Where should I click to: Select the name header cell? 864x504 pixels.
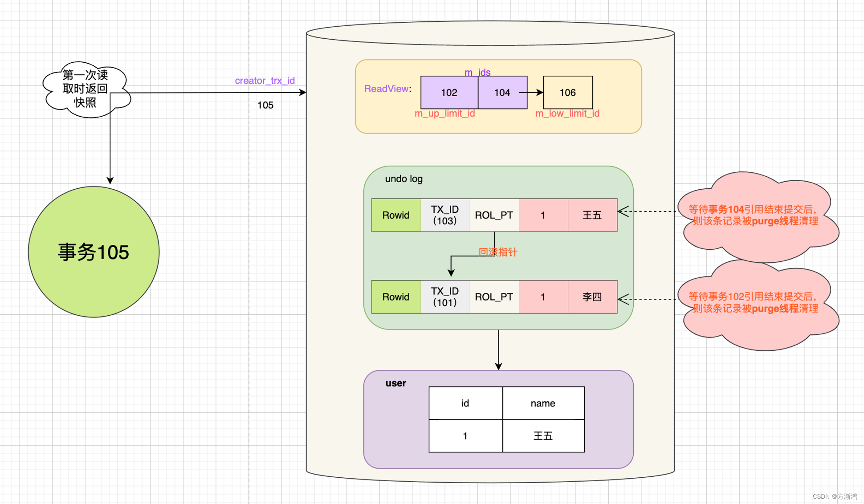click(543, 403)
